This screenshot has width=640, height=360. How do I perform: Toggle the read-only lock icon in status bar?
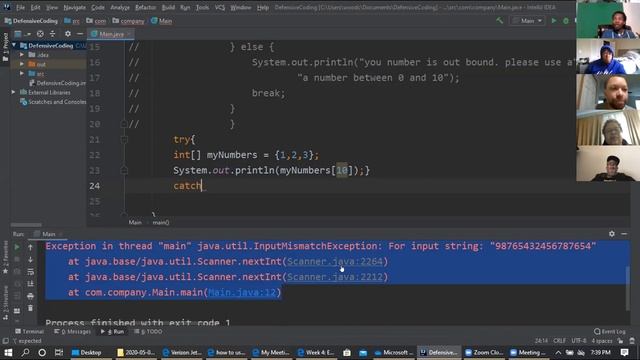tap(620, 340)
